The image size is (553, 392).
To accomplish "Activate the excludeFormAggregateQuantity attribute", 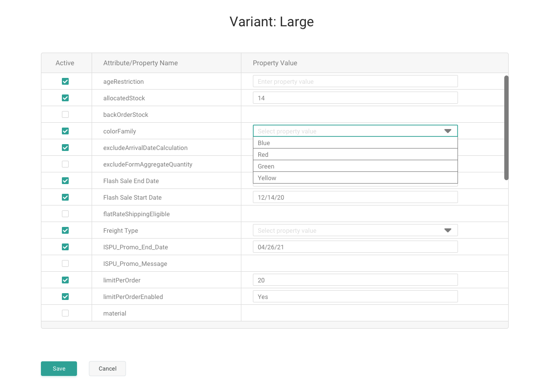I will [x=65, y=164].
